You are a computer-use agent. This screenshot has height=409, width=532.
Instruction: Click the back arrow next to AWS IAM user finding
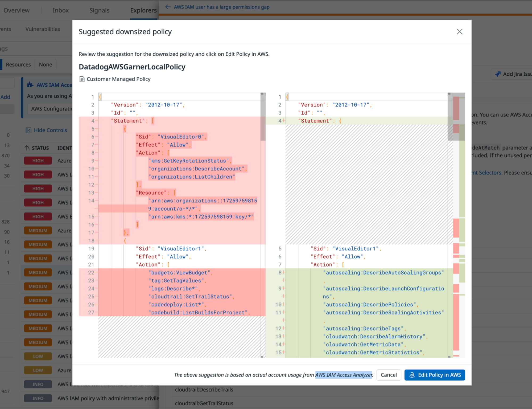pos(168,7)
